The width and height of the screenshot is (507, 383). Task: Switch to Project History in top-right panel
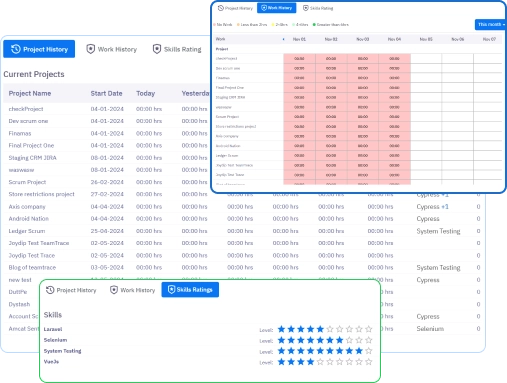coord(235,8)
